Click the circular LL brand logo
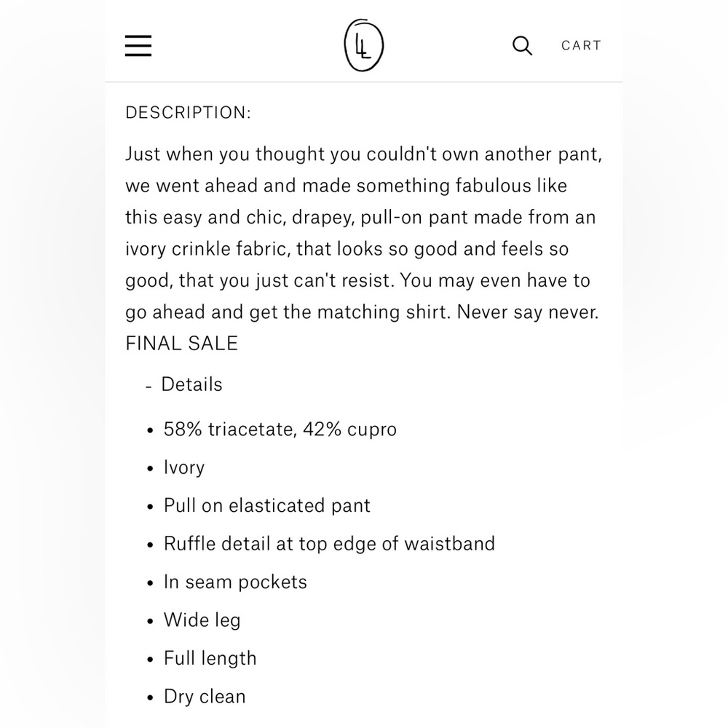The width and height of the screenshot is (728, 728). point(363,45)
